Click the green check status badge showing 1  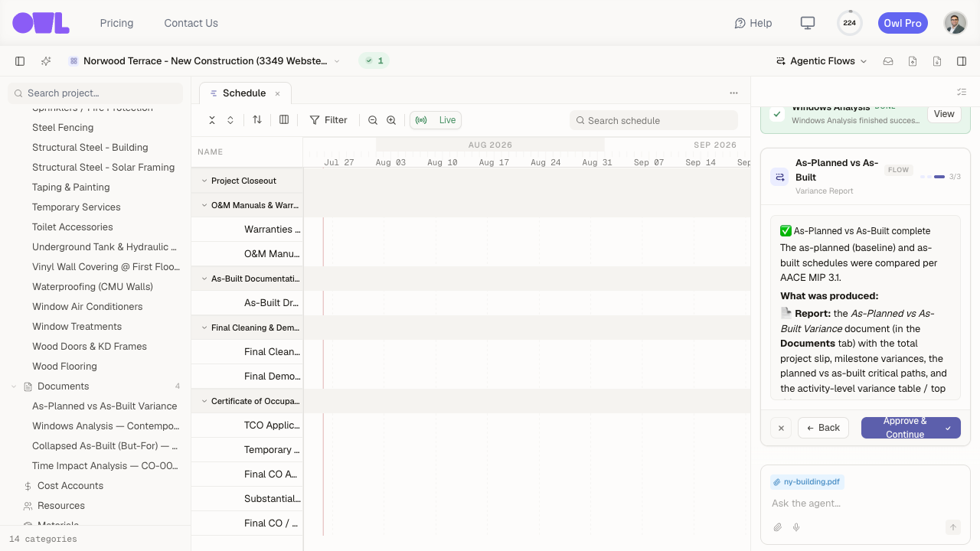pyautogui.click(x=374, y=61)
